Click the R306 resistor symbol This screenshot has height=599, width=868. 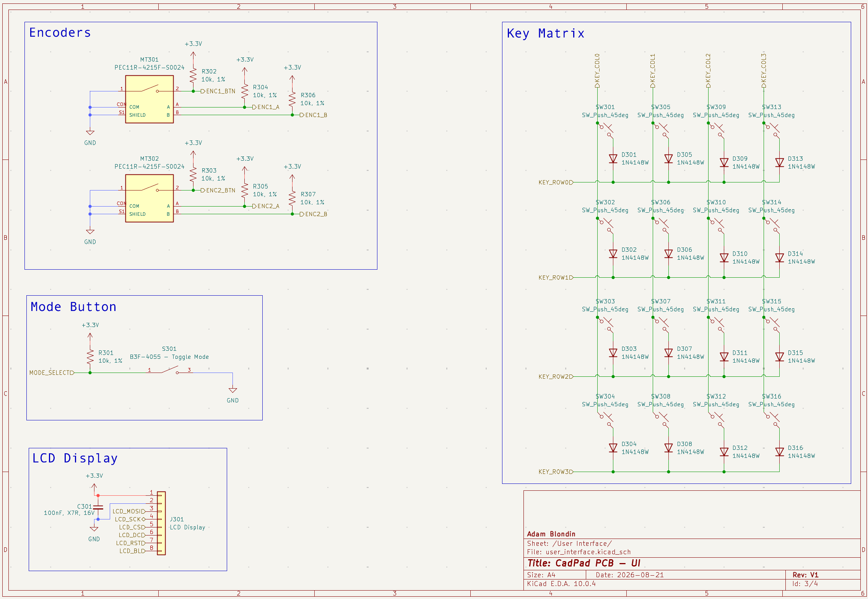292,99
